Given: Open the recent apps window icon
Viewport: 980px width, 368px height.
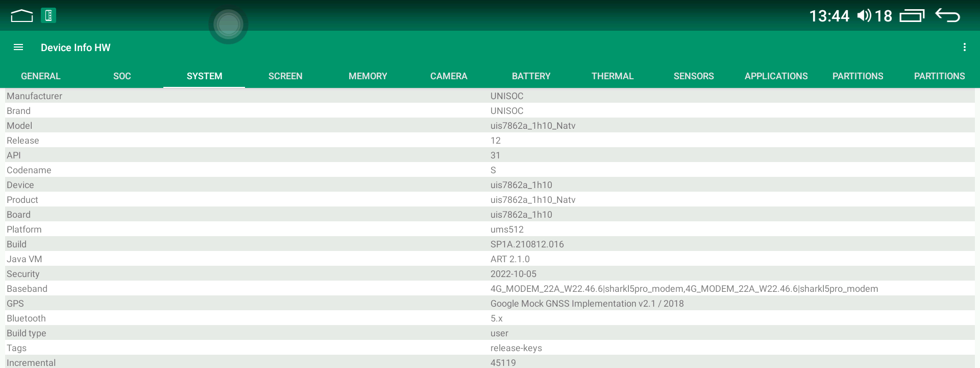Looking at the screenshot, I should pyautogui.click(x=912, y=16).
